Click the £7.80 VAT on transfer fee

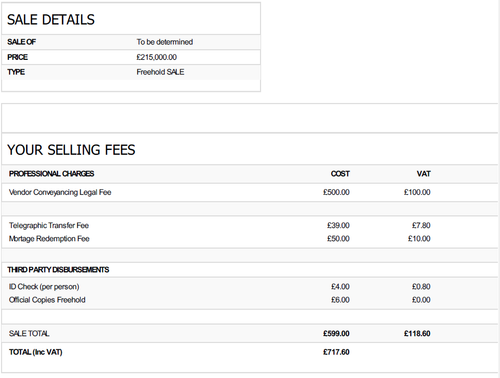(421, 226)
